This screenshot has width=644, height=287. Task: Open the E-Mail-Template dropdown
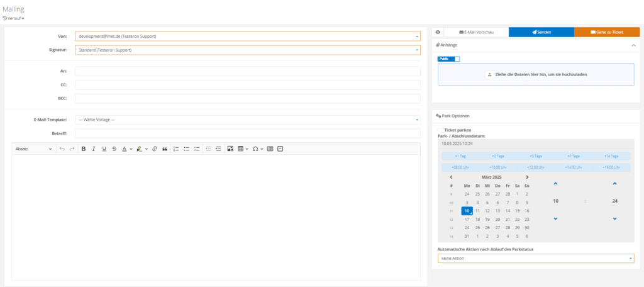tap(247, 120)
